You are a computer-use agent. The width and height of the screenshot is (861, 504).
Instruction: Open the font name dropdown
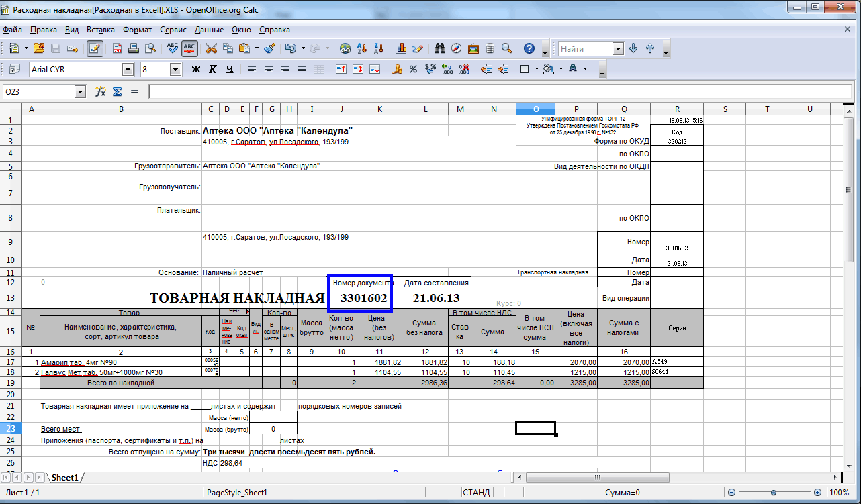pos(128,69)
